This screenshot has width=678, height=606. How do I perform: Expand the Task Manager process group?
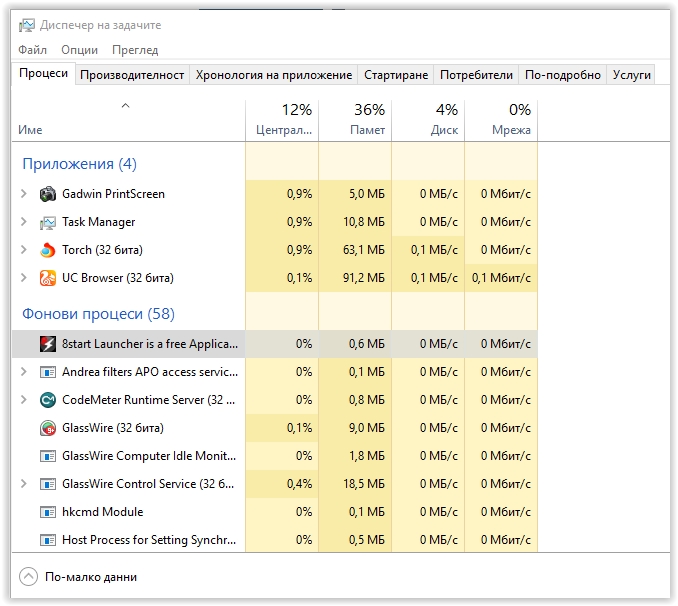pyautogui.click(x=24, y=222)
